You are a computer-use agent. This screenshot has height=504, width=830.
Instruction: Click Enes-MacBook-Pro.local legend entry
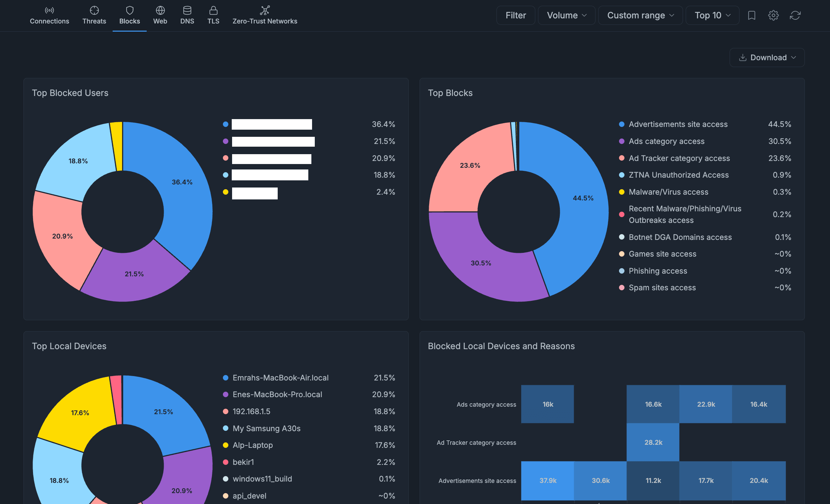tap(277, 394)
